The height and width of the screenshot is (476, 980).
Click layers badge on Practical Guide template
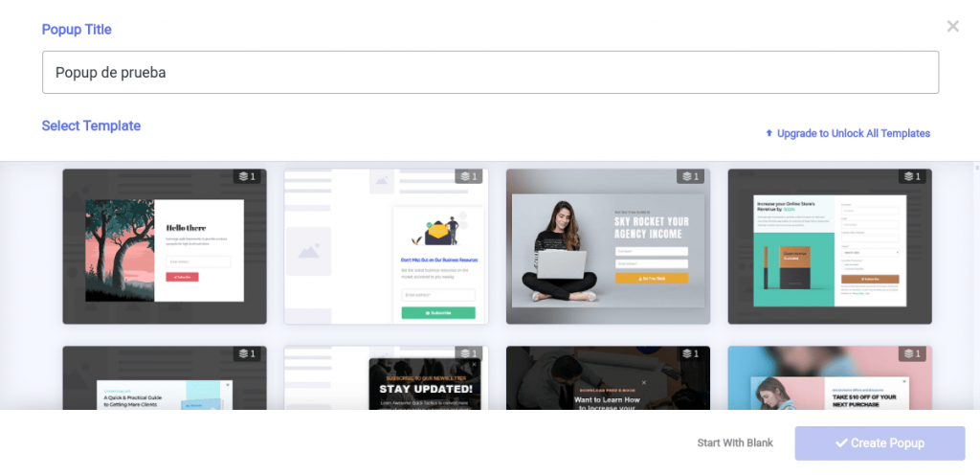(247, 353)
